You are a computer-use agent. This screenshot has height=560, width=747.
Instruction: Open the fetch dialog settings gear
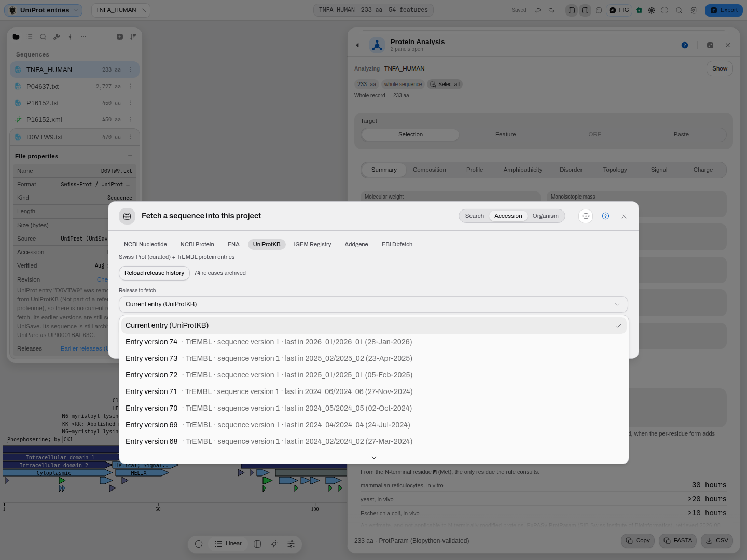tap(586, 216)
